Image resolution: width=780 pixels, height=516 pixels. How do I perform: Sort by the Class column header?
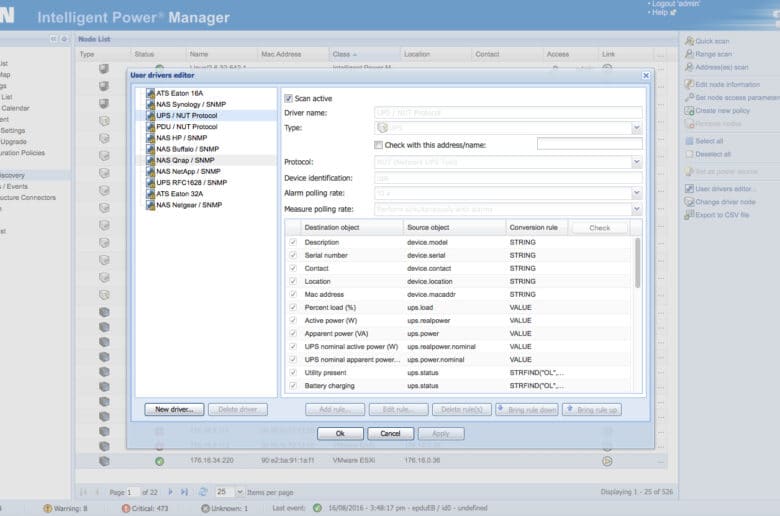click(x=364, y=54)
